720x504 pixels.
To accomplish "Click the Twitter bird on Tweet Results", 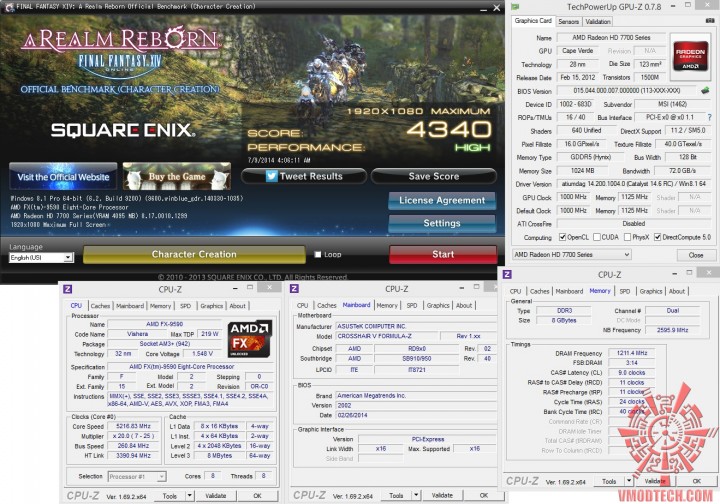I will [271, 176].
